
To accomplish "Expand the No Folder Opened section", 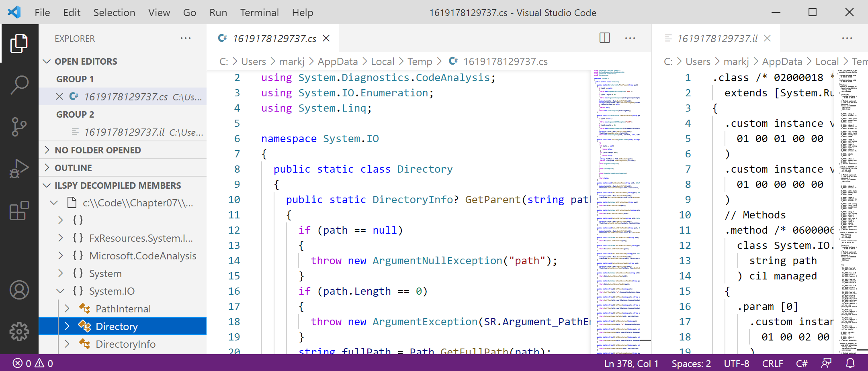I will tap(47, 150).
